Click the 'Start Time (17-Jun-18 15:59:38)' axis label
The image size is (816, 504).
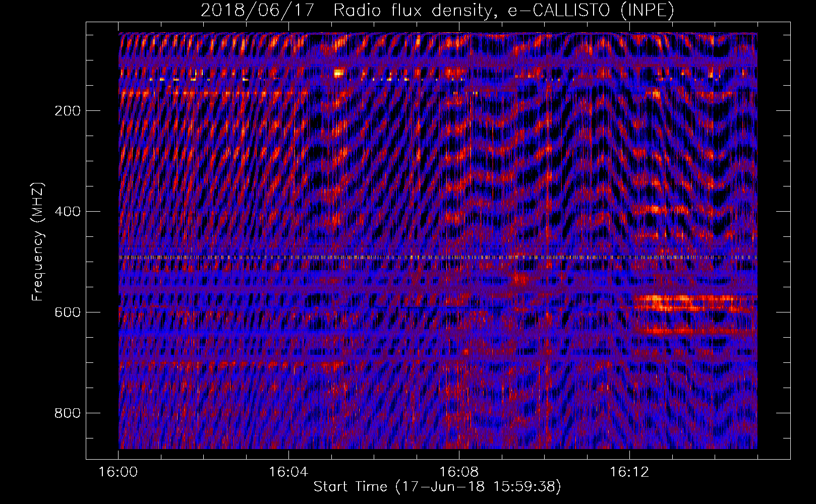click(x=437, y=487)
